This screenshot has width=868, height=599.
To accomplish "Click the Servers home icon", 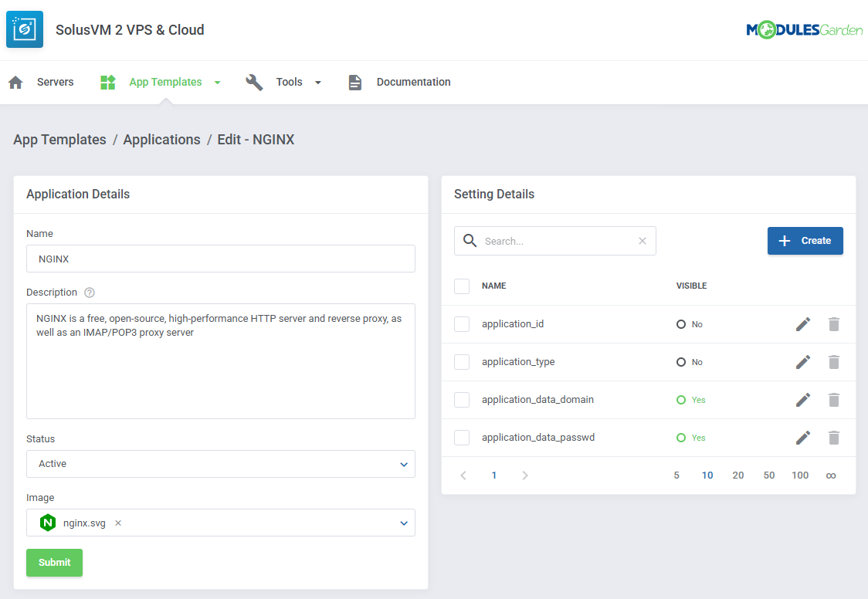I will 15,83.
